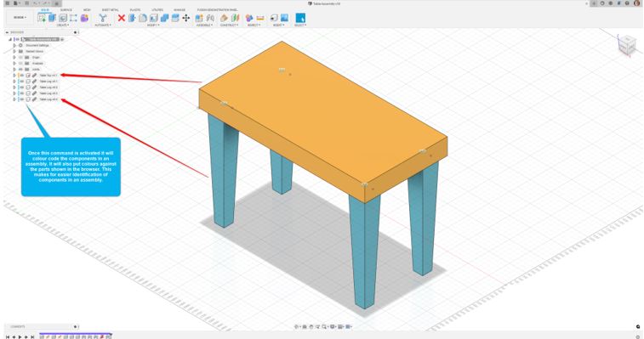Open the Data Panel grid icon
The height and width of the screenshot is (339, 644).
click(x=8, y=3)
